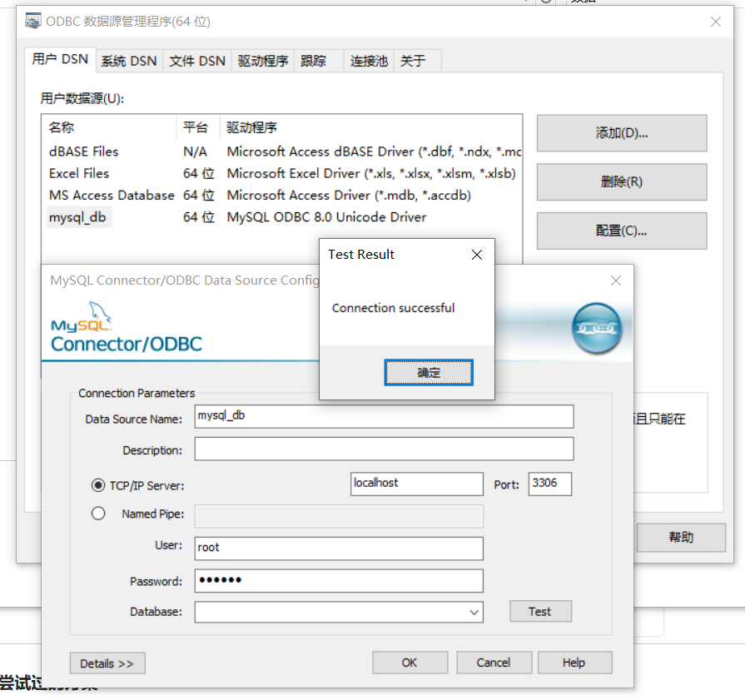Expand the Database dropdown list
This screenshot has width=745, height=700.
pos(474,613)
